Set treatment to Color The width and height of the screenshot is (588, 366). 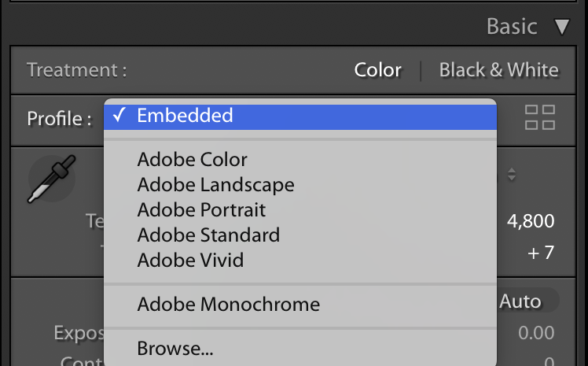click(378, 70)
